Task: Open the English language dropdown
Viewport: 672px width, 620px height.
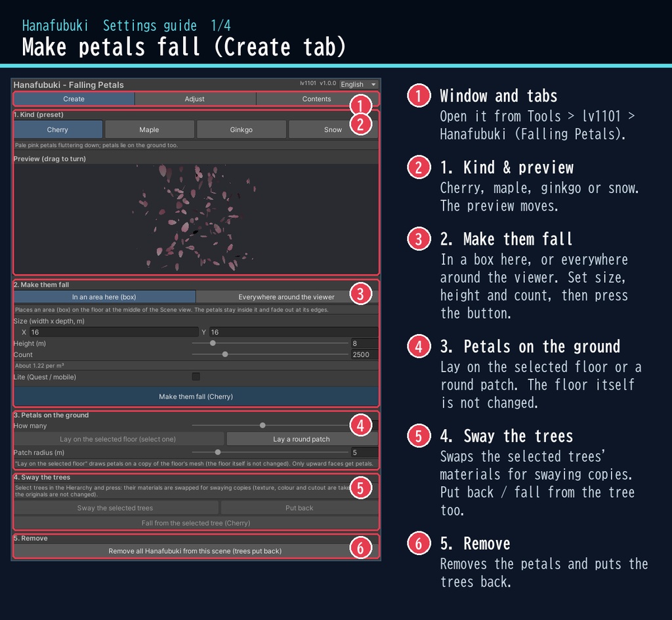Action: (358, 85)
